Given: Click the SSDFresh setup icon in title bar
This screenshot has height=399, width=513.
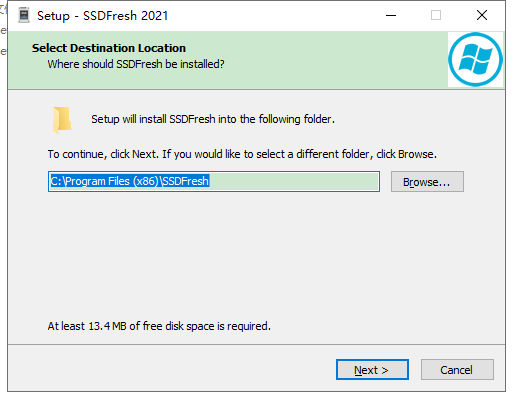Looking at the screenshot, I should pos(24,16).
